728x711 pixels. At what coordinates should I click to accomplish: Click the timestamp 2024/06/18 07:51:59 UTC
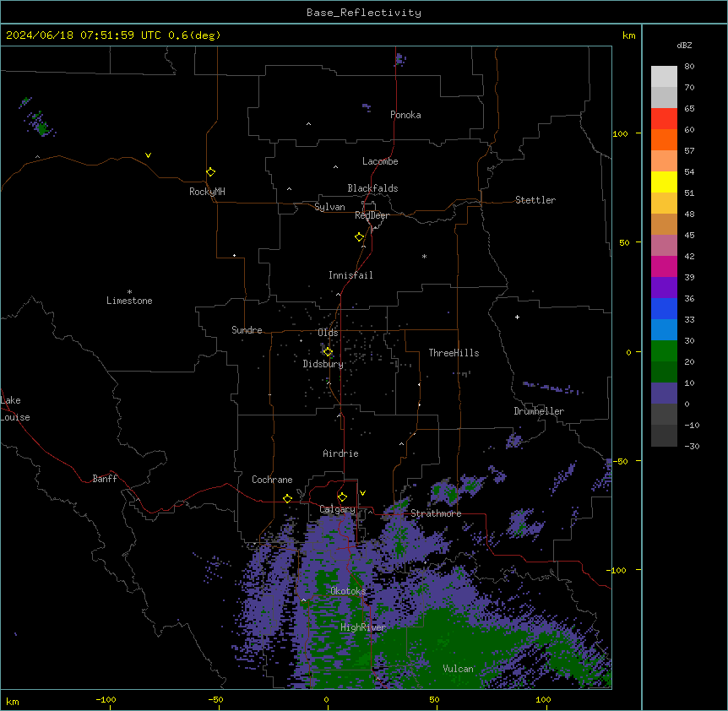(84, 35)
